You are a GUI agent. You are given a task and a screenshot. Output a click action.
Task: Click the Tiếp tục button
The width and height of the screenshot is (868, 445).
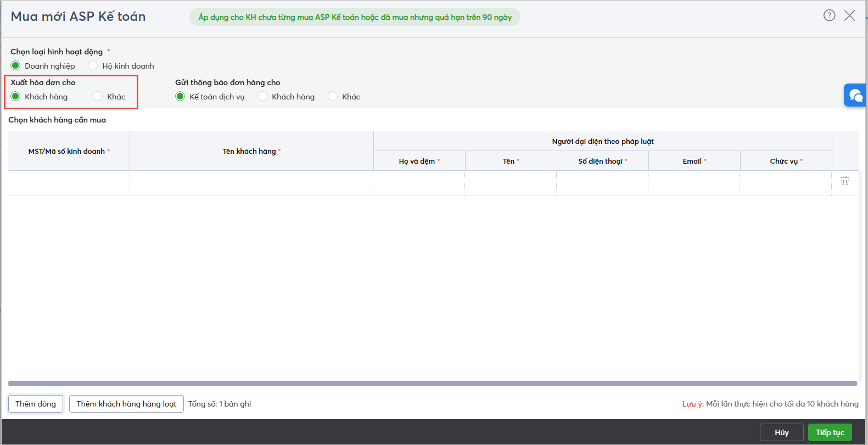[830, 432]
